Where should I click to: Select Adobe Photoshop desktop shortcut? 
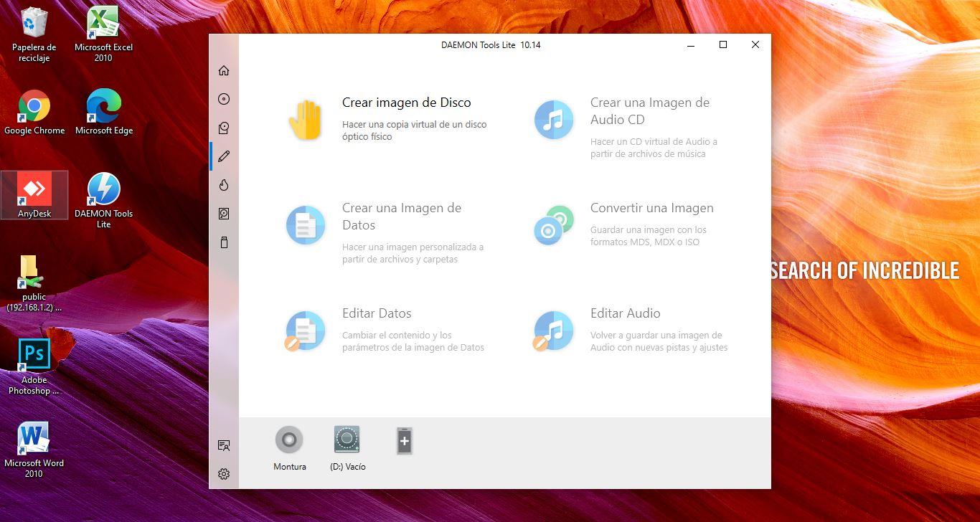point(34,366)
